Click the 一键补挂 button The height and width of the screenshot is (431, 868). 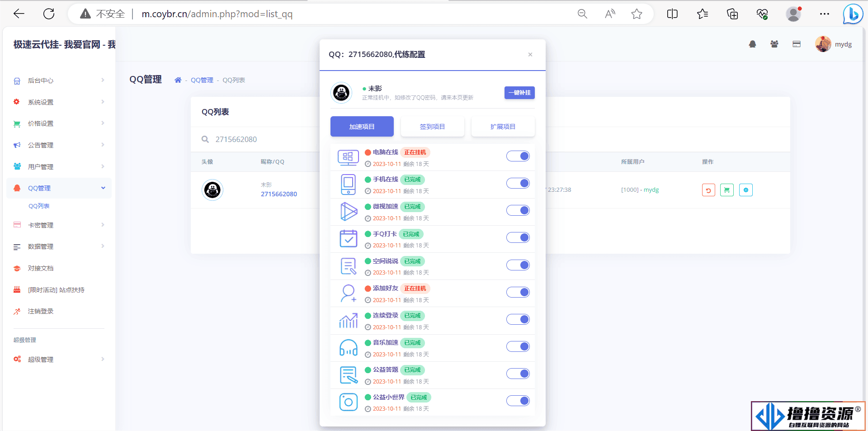[x=519, y=93]
